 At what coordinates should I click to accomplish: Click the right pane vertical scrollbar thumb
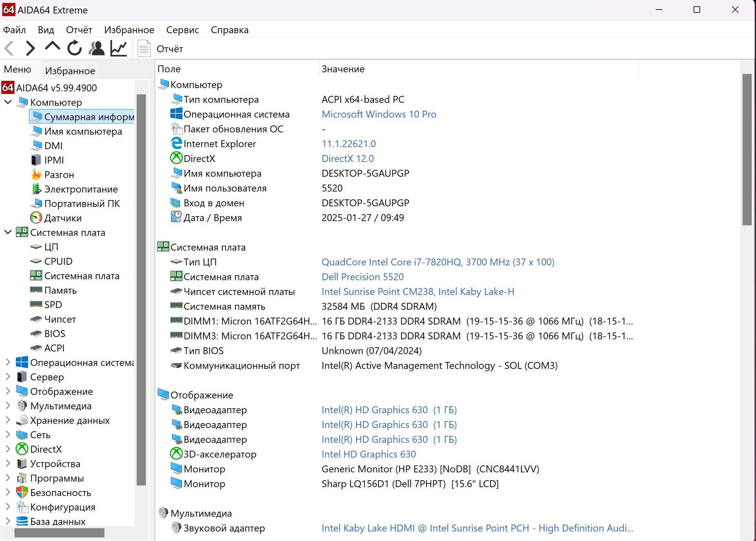click(747, 149)
